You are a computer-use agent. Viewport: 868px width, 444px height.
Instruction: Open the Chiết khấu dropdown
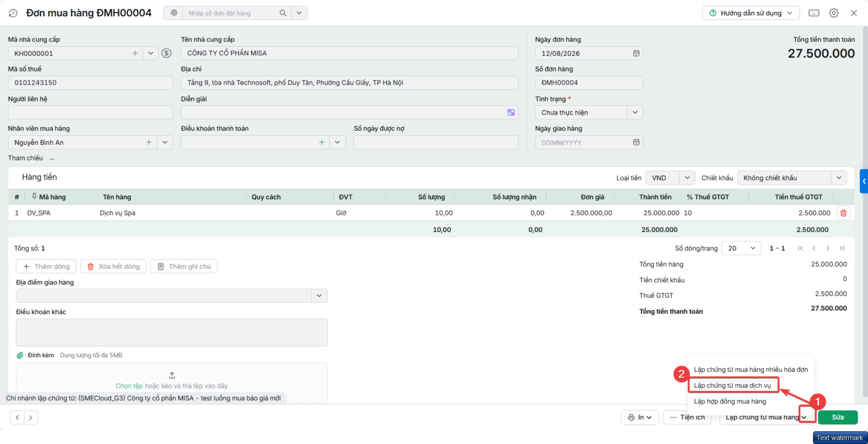pos(839,178)
